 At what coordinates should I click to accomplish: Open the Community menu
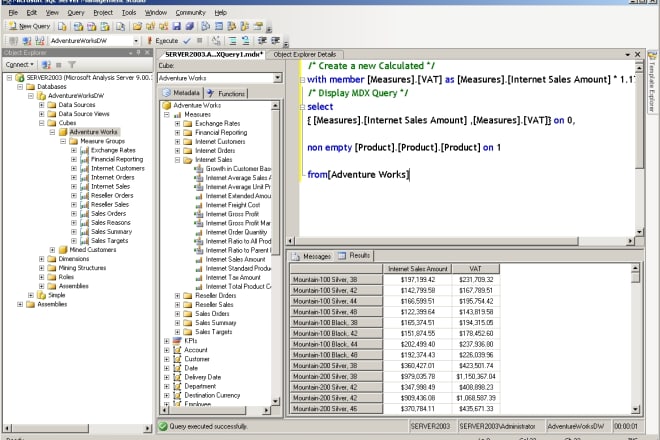pos(190,13)
